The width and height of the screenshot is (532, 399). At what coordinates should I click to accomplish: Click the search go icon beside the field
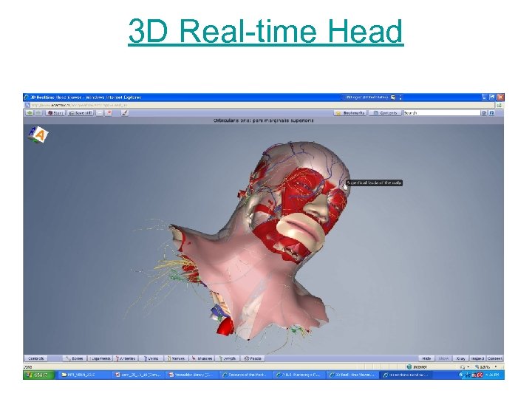point(484,112)
